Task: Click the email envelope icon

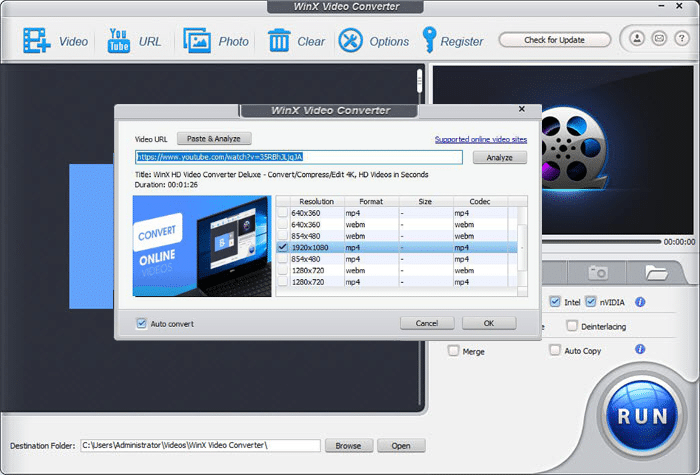Action: (659, 38)
